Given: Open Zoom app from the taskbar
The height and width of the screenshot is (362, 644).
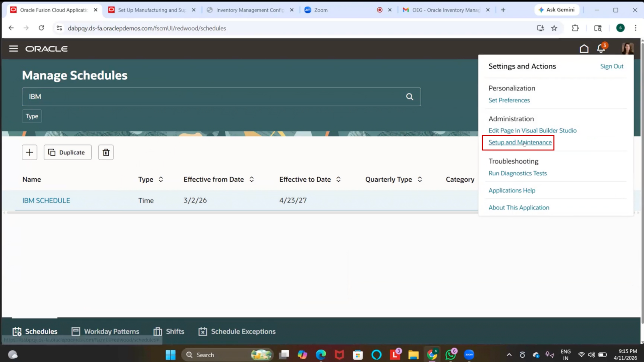Looking at the screenshot, I should pyautogui.click(x=469, y=355).
